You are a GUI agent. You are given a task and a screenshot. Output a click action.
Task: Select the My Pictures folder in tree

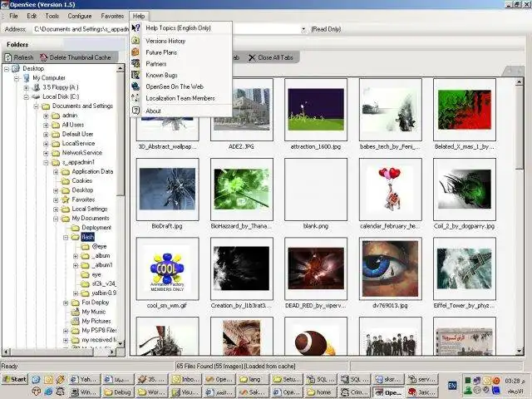click(x=96, y=321)
